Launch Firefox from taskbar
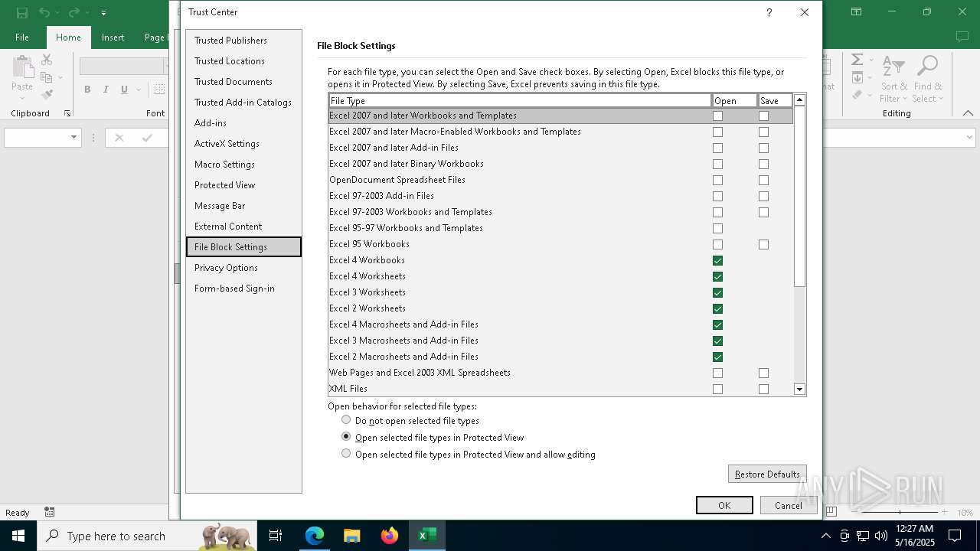The width and height of the screenshot is (980, 551). (390, 536)
